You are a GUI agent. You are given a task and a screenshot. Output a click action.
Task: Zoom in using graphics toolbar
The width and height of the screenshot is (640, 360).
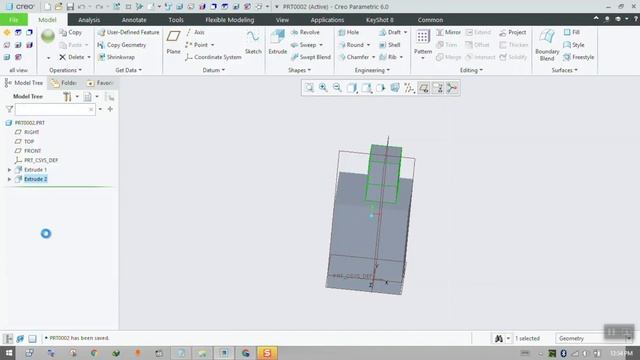click(x=323, y=88)
